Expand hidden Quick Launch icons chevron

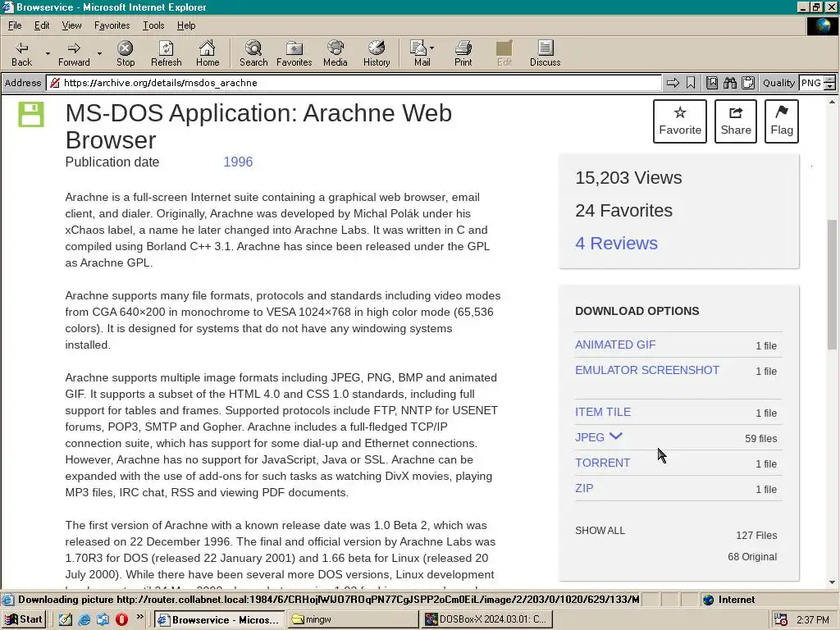point(139,617)
